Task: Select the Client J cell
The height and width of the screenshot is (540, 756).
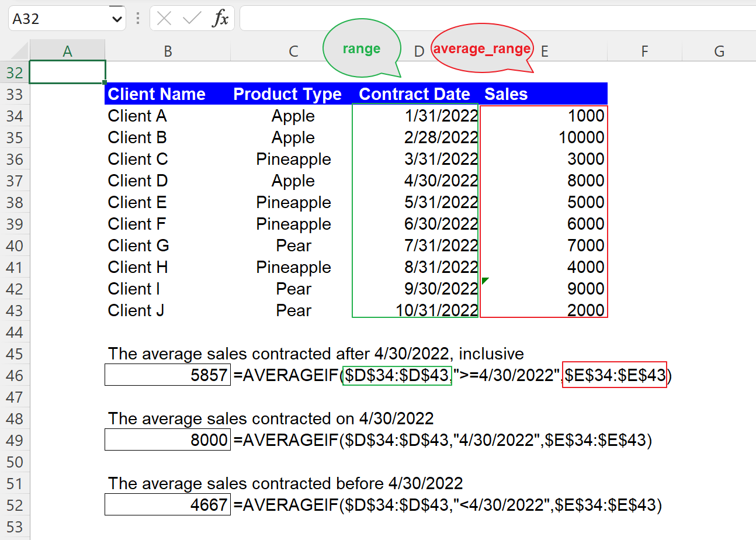Action: [168, 310]
